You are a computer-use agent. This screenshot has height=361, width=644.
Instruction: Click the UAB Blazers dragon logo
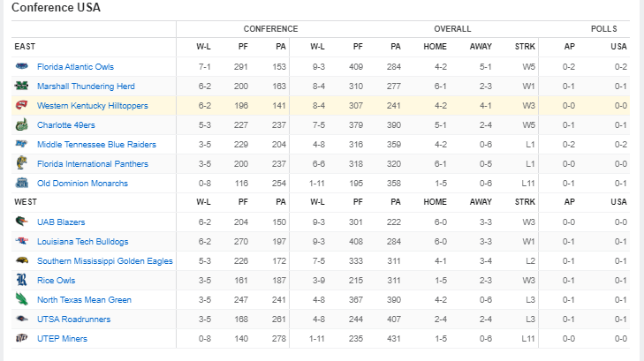click(22, 222)
